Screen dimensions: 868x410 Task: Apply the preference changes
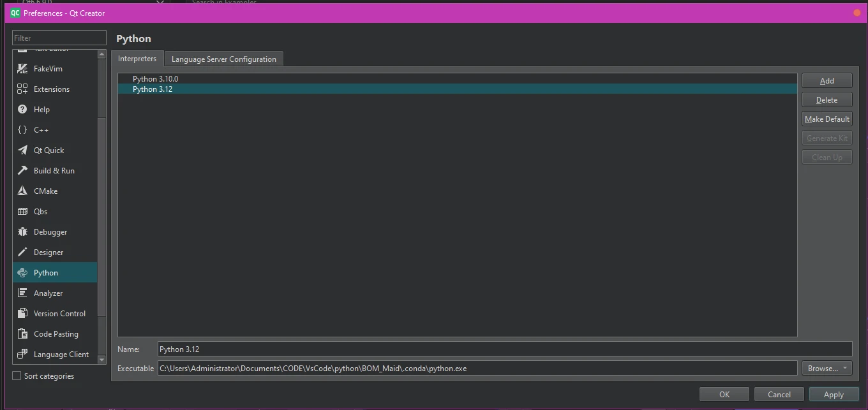(x=834, y=395)
